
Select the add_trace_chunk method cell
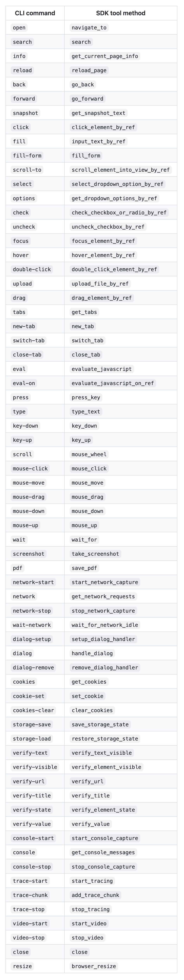click(x=95, y=896)
